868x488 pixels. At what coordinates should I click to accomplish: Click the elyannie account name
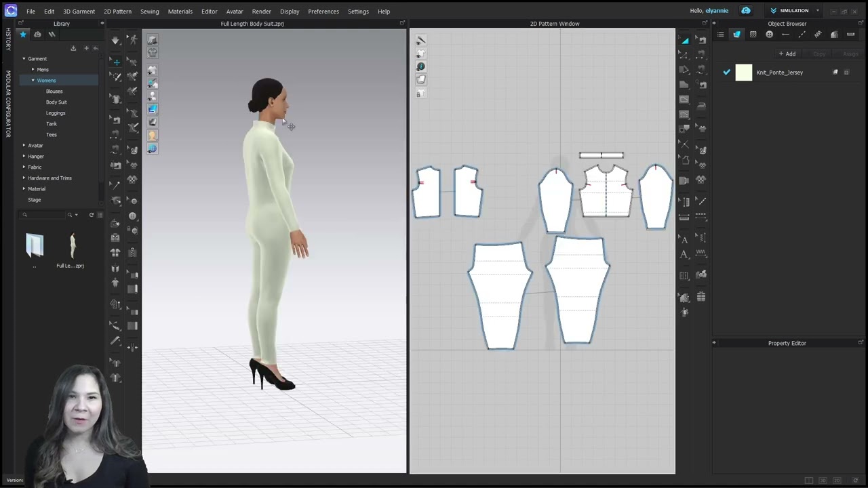pyautogui.click(x=717, y=11)
